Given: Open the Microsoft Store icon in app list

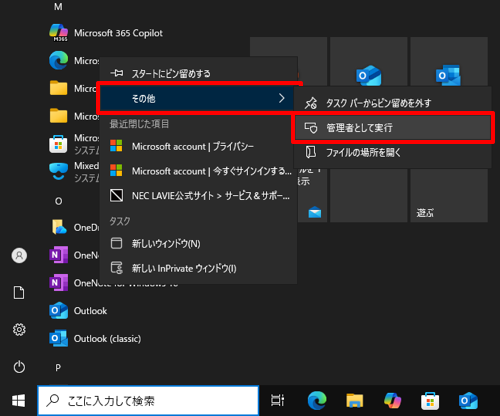Looking at the screenshot, I should (58, 144).
